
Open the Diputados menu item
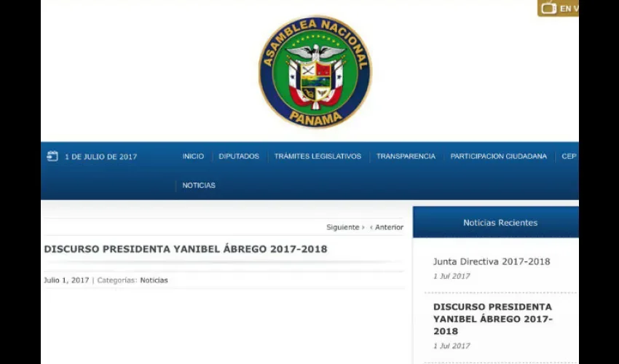[x=239, y=157]
